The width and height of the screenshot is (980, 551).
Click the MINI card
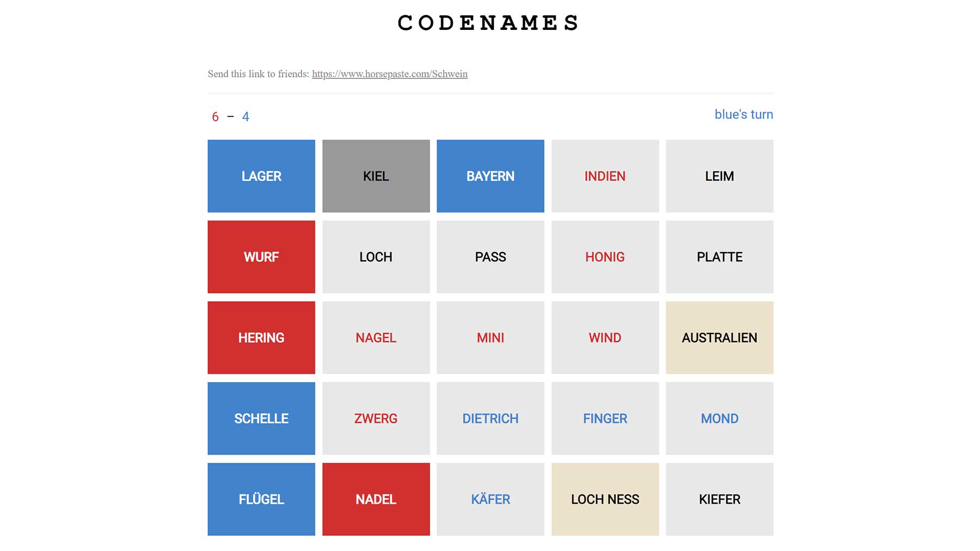(x=490, y=338)
